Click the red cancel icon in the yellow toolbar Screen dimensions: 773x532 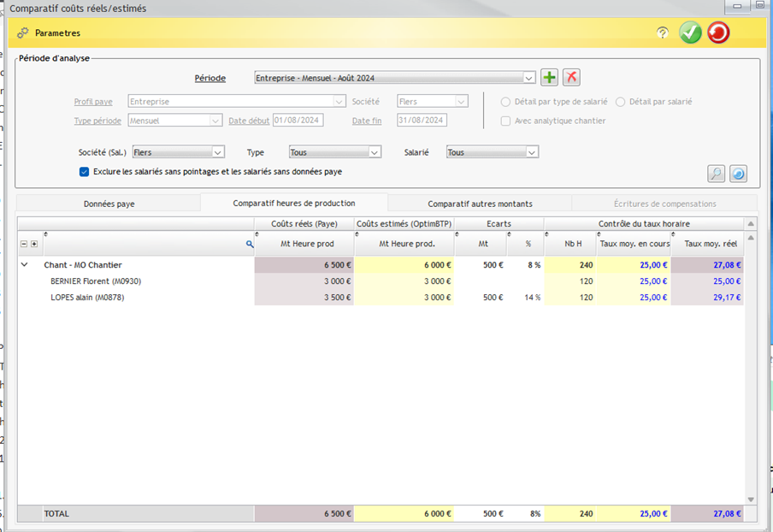[717, 33]
